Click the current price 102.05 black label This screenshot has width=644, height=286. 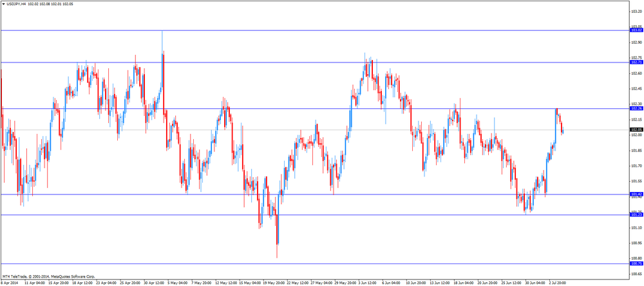(636, 129)
